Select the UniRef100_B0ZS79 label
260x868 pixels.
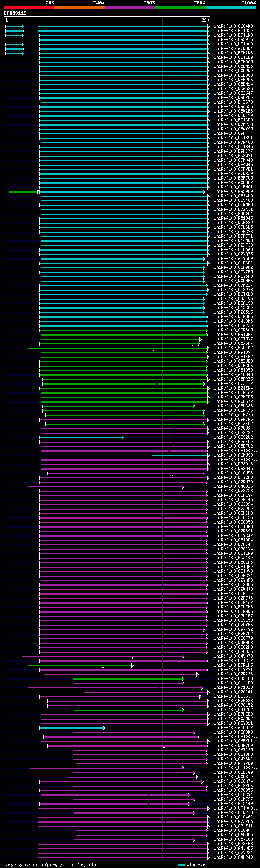tap(233, 102)
